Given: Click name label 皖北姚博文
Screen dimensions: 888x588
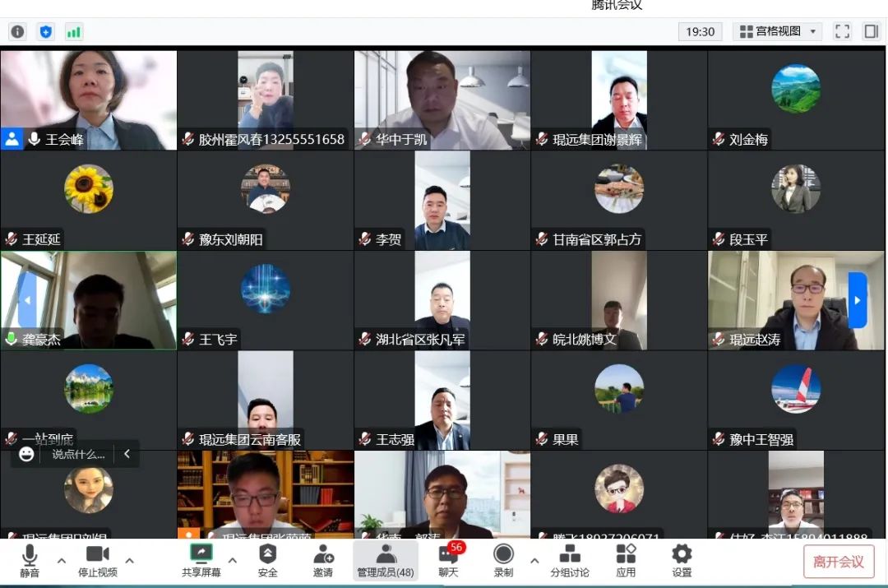Looking at the screenshot, I should pyautogui.click(x=584, y=340).
